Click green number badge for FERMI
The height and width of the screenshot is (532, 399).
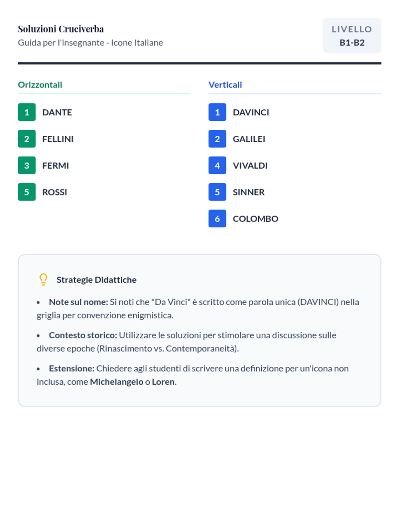27,165
